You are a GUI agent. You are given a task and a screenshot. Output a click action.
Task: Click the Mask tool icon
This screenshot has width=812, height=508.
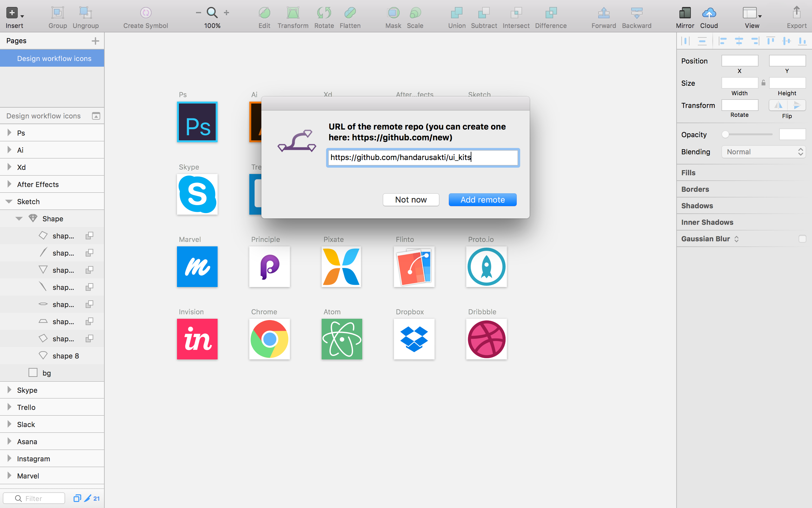[393, 13]
